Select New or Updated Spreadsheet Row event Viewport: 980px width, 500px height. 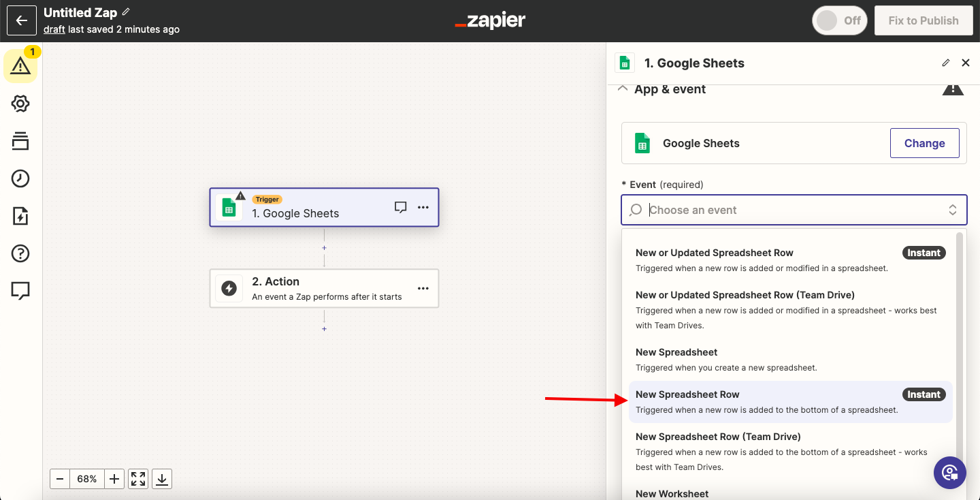tap(790, 260)
